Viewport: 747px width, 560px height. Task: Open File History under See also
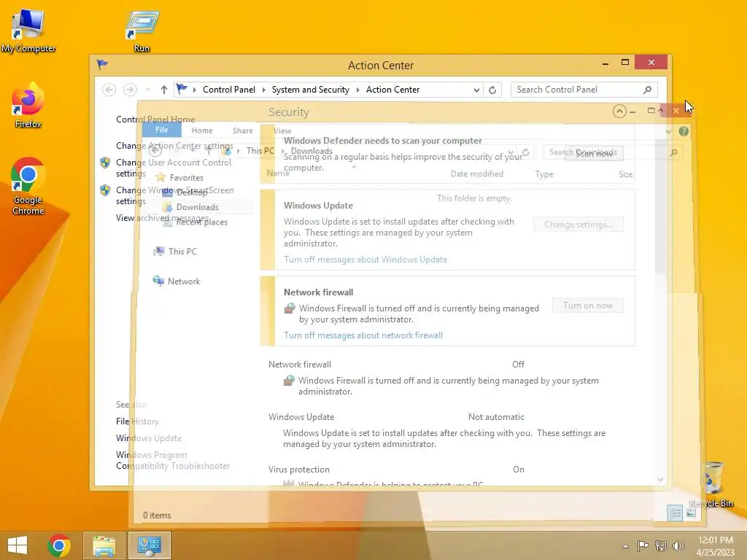coord(137,421)
